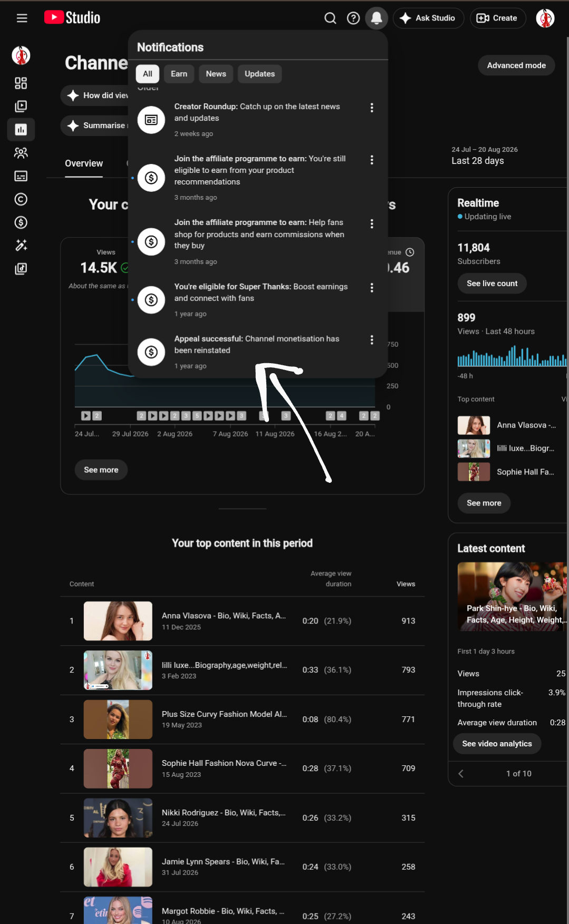Image resolution: width=569 pixels, height=924 pixels.
Task: Open Earn dollar sidebar icon
Action: pos(21,222)
